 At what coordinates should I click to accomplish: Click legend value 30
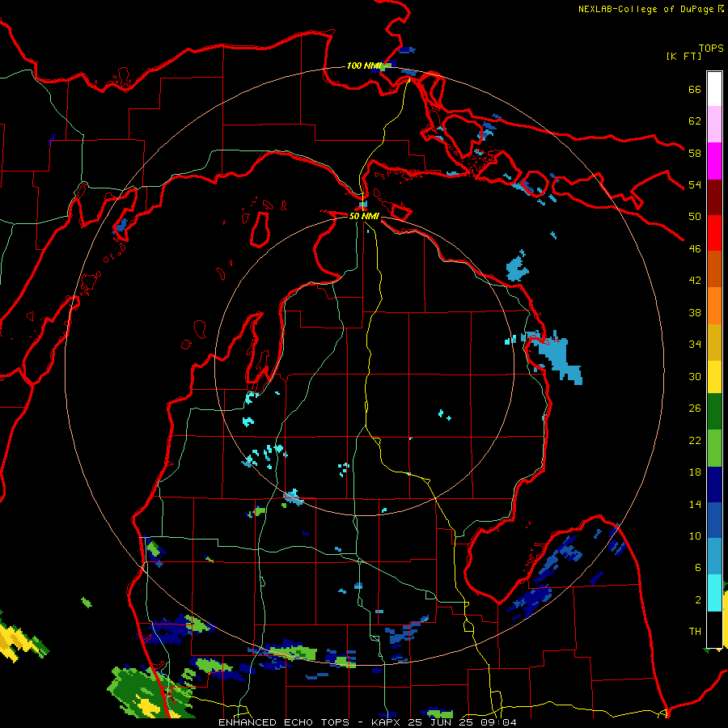[695, 376]
